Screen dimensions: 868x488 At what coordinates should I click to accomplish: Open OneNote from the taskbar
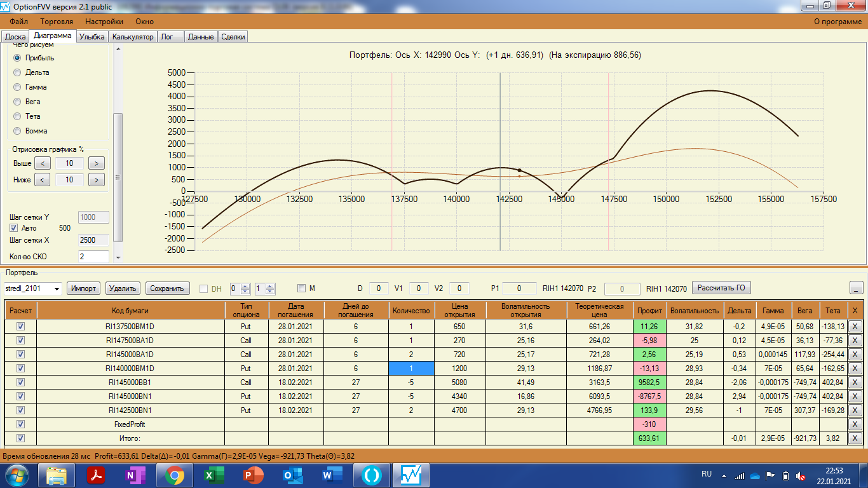click(136, 475)
